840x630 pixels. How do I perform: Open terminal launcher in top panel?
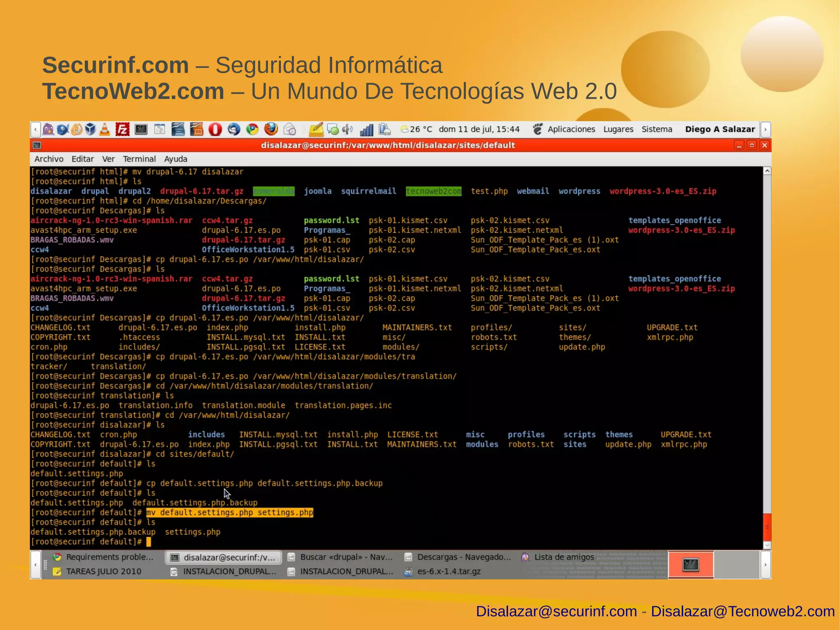141,129
